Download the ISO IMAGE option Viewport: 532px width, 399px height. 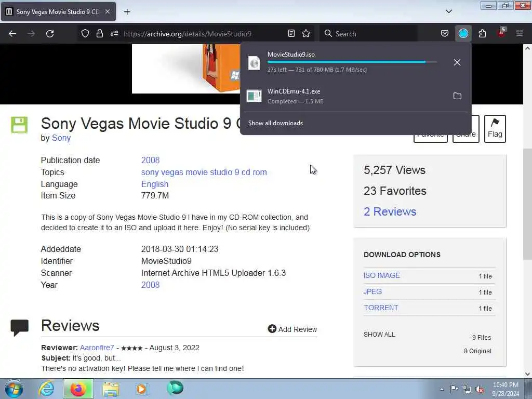pos(382,275)
